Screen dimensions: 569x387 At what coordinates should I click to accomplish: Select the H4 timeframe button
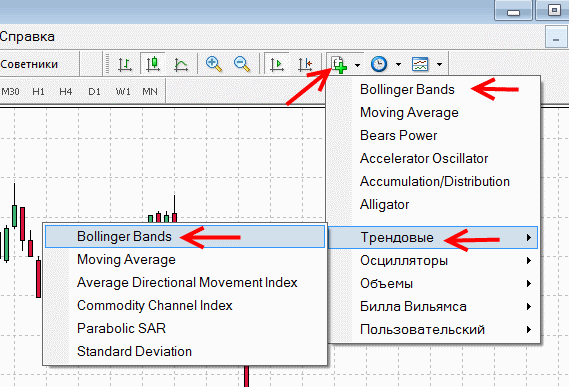66,91
